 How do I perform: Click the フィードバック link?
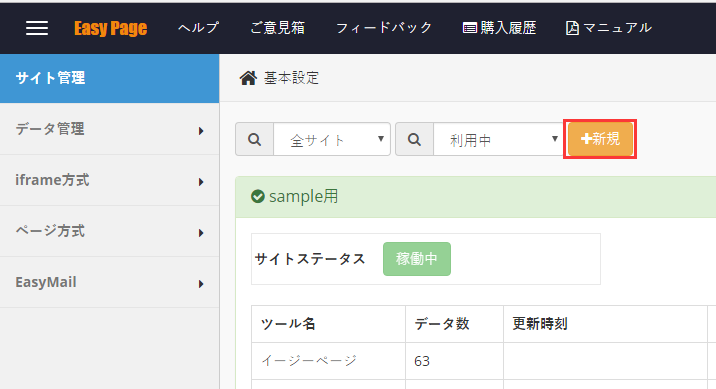click(384, 28)
